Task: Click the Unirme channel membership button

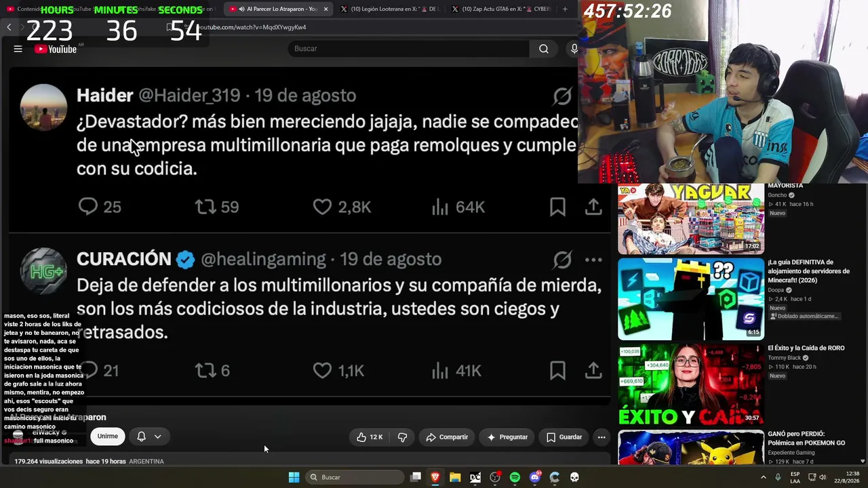Action: point(107,436)
